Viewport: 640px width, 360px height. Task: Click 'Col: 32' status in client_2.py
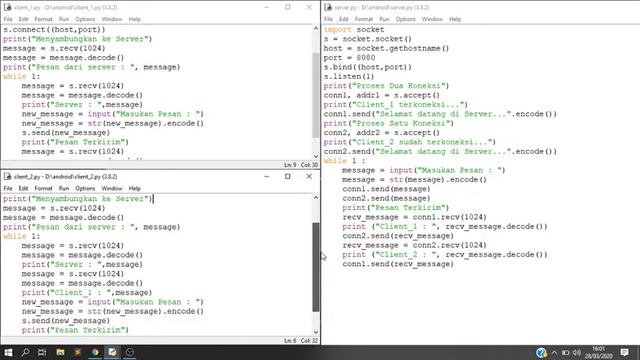coord(309,340)
